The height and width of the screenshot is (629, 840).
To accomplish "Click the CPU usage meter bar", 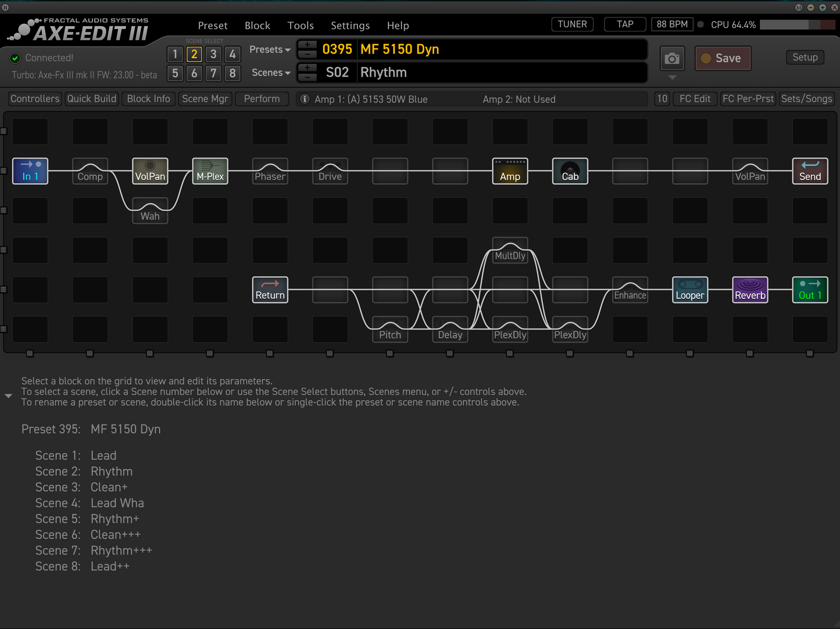I will (798, 25).
